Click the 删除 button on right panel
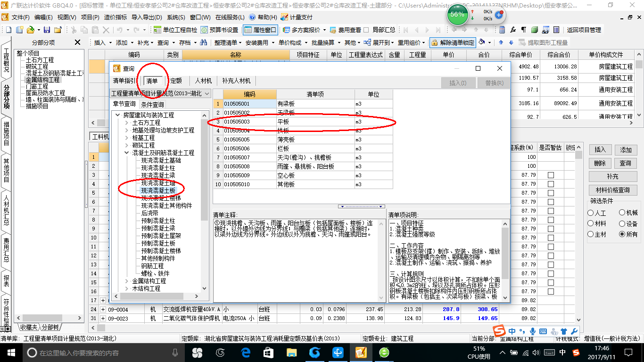The height and width of the screenshot is (362, 644). [600, 163]
